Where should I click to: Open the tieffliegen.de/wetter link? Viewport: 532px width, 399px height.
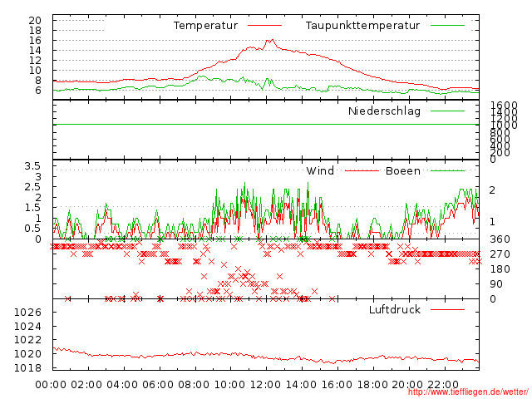(468, 392)
